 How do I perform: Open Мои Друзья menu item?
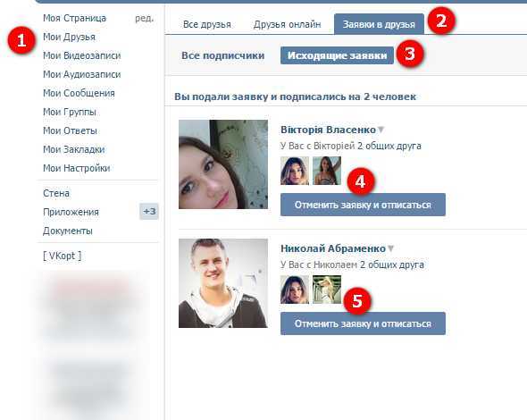(x=70, y=37)
